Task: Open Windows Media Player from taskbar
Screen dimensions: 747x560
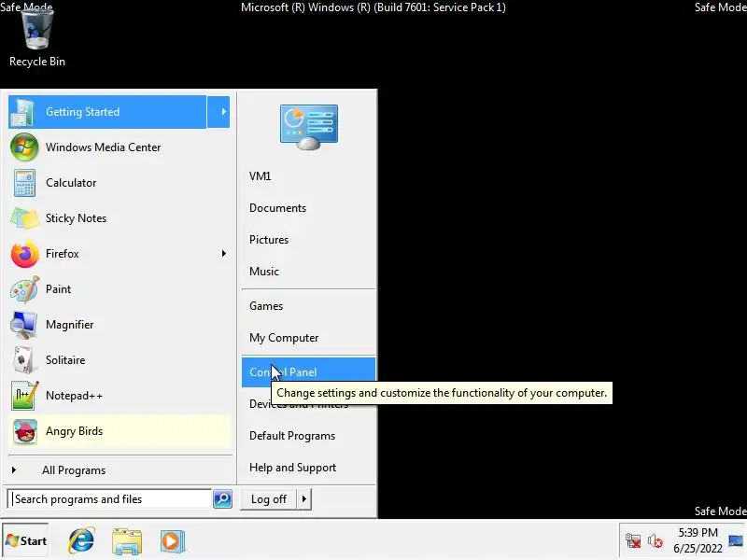Action: 172,541
